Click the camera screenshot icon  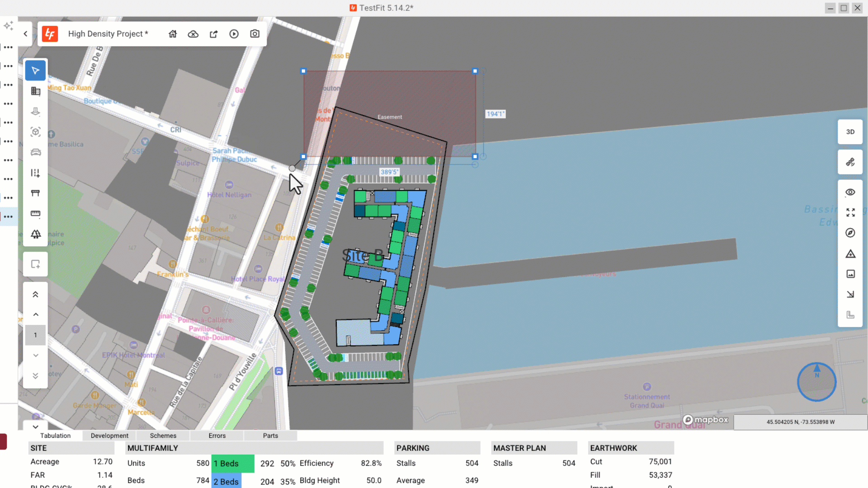(255, 34)
